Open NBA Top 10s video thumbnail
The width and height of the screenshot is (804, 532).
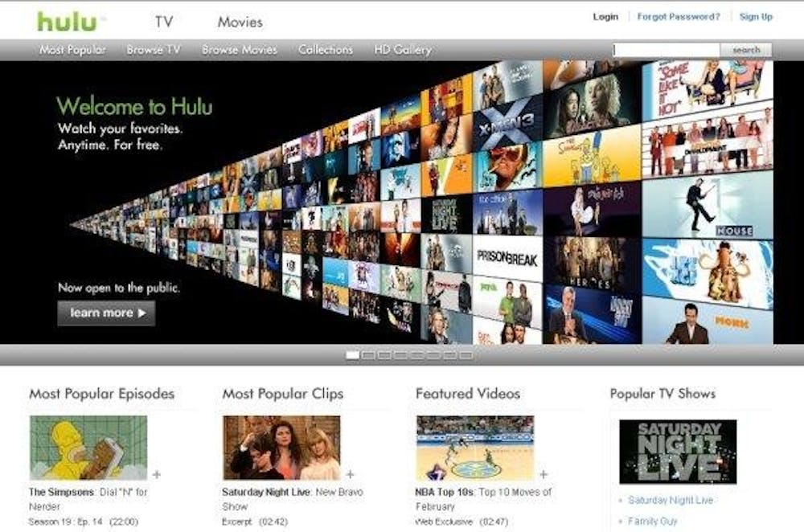point(475,448)
